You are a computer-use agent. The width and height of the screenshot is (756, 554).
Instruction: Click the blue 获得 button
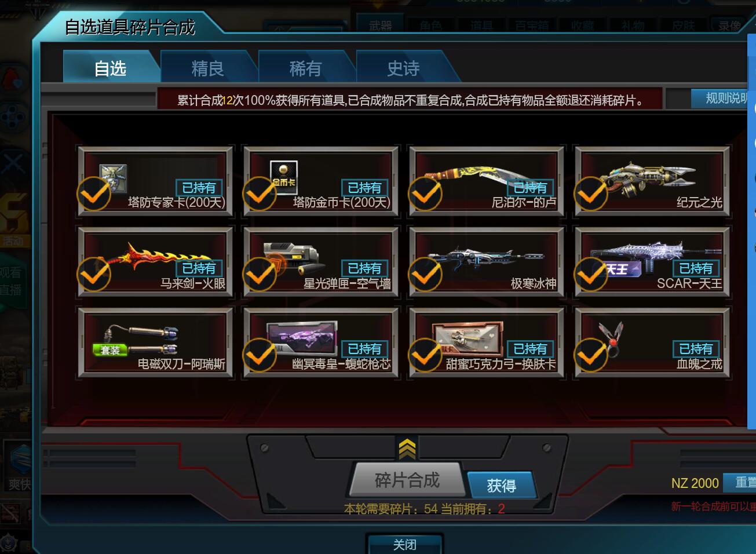coord(501,485)
